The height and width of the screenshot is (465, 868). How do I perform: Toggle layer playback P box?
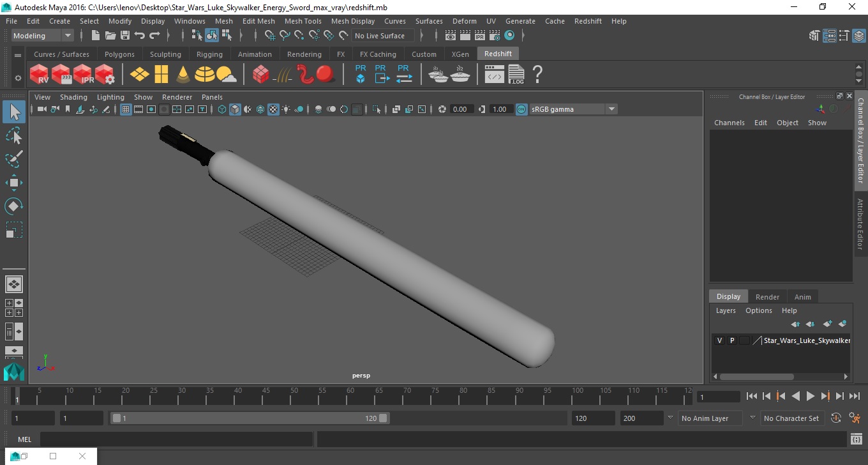pos(732,340)
